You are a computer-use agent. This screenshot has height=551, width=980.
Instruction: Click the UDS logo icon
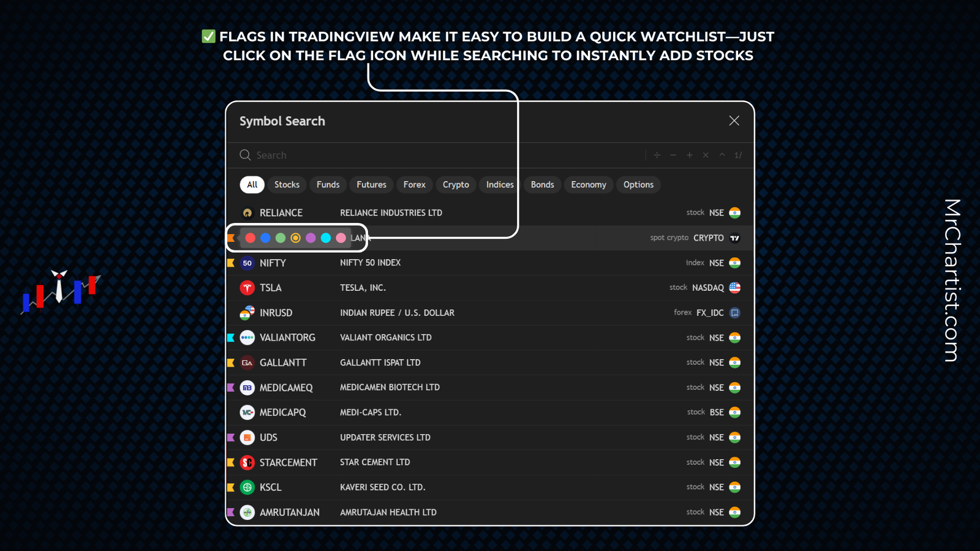coord(247,438)
